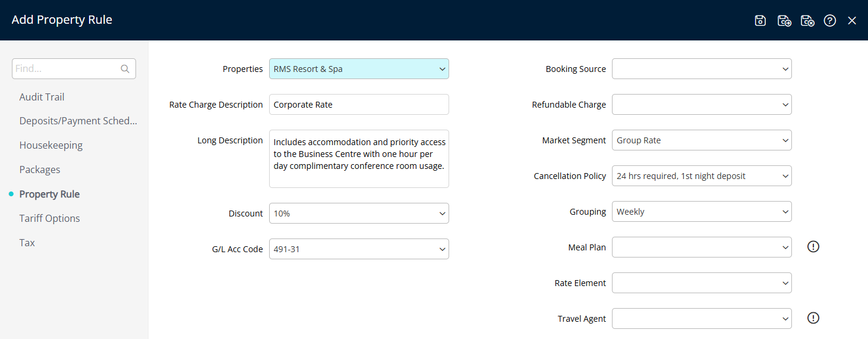Open the Grouping dropdown
868x339 pixels.
702,211
